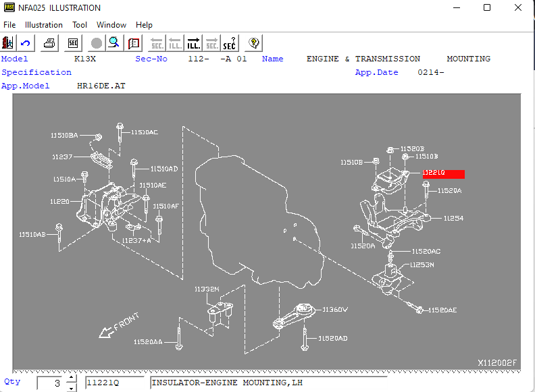Click the X112002F illustration code

(x=497, y=363)
